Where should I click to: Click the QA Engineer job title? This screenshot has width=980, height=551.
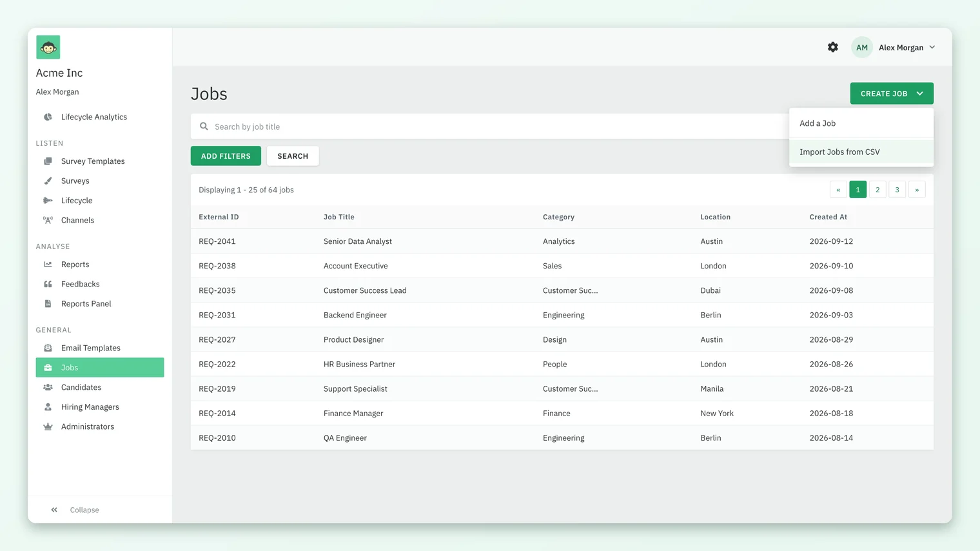click(345, 437)
